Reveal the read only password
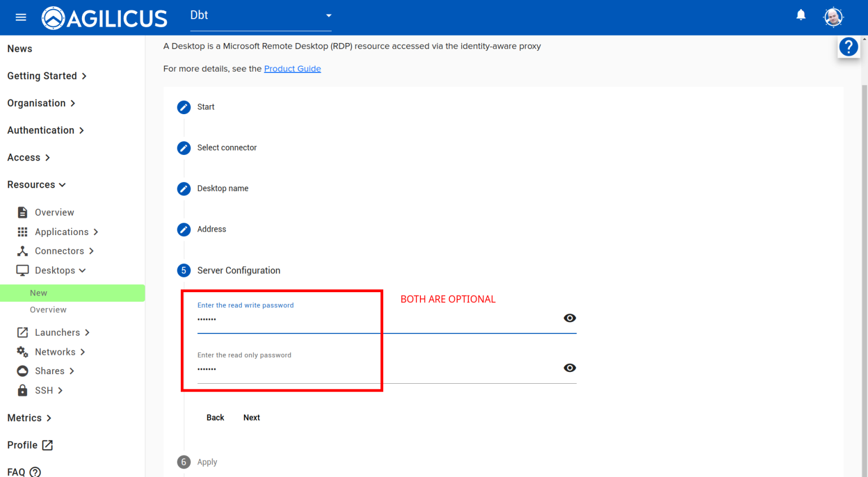Viewport: 868px width, 477px height. pyautogui.click(x=570, y=368)
